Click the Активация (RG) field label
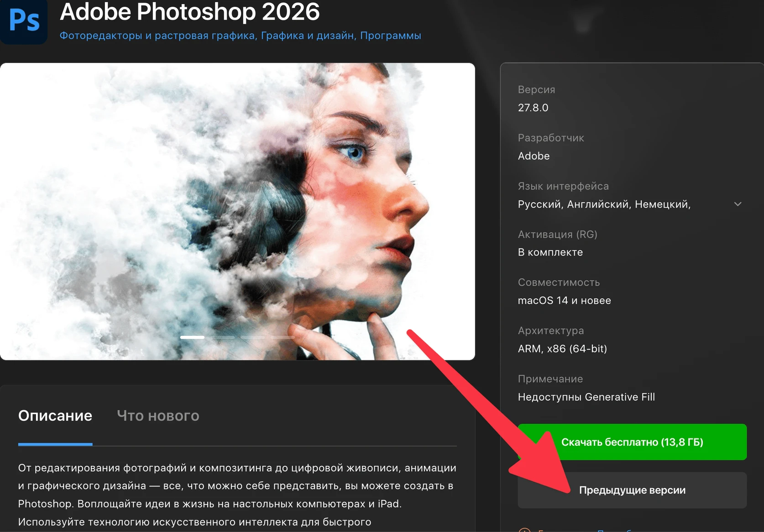Image resolution: width=764 pixels, height=532 pixels. 558,235
